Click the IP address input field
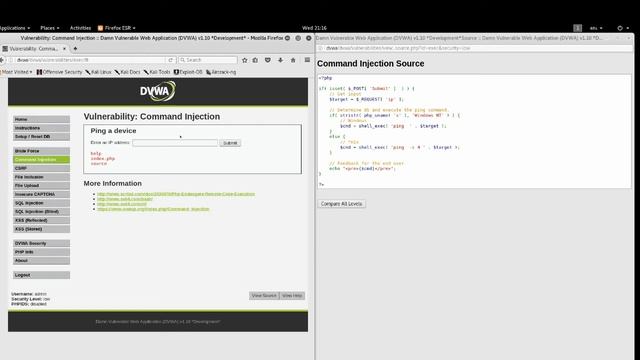Screen dimensions: 640x360 pos(175,143)
